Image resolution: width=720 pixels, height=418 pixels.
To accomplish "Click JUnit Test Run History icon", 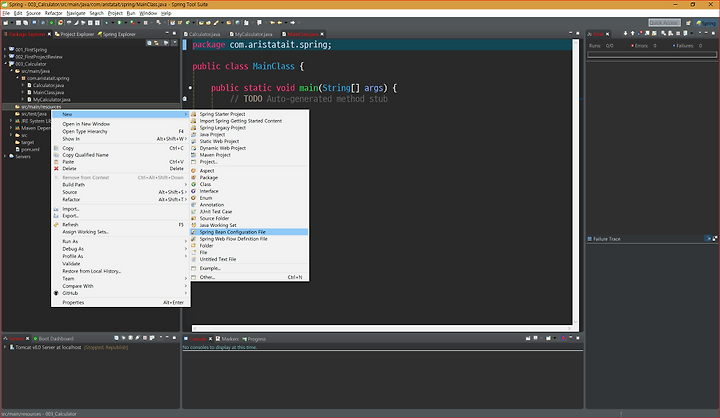I will tap(685, 34).
